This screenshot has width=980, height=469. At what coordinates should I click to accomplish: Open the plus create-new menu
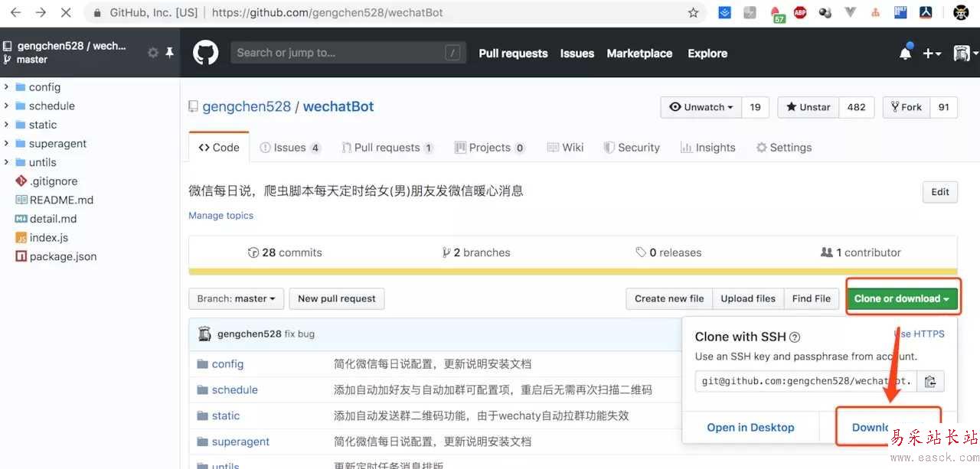pyautogui.click(x=932, y=54)
